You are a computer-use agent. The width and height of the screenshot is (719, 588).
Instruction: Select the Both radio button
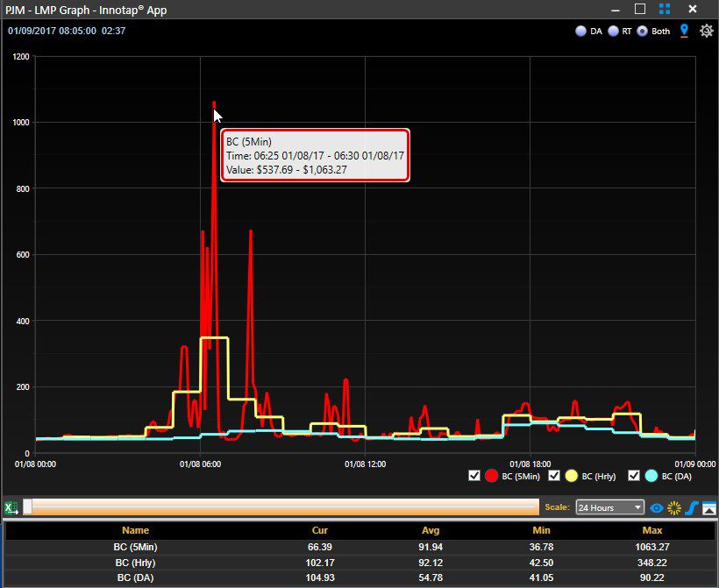click(x=643, y=32)
